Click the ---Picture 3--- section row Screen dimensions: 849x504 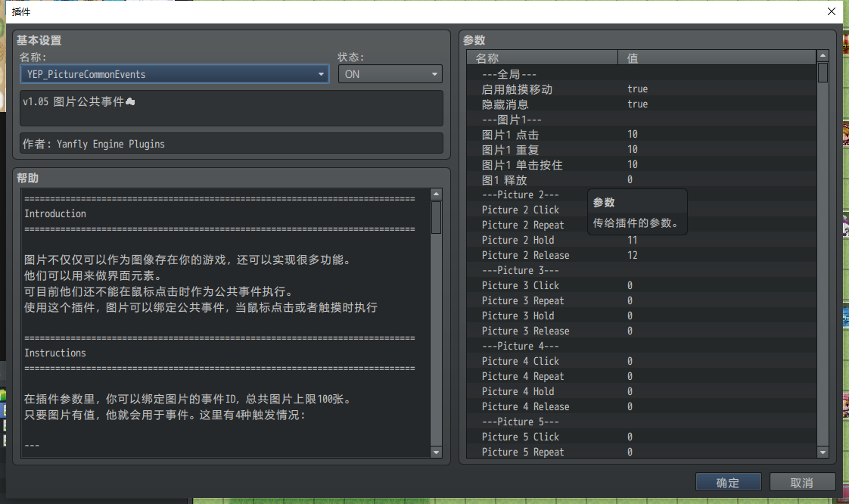(x=642, y=271)
